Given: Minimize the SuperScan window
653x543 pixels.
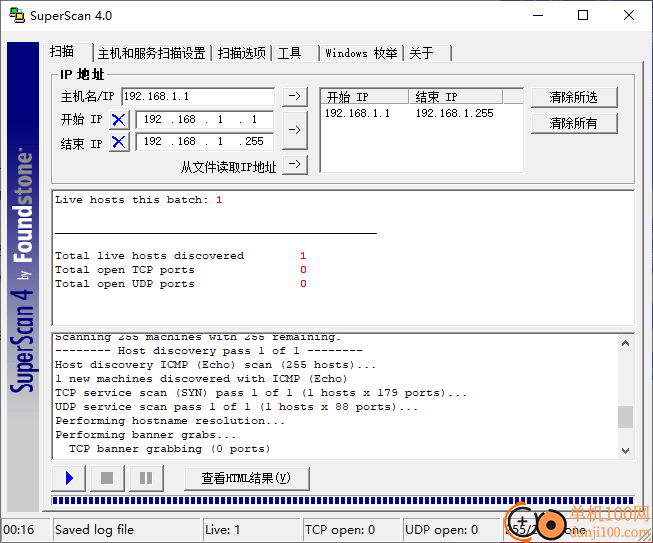Looking at the screenshot, I should pos(538,15).
